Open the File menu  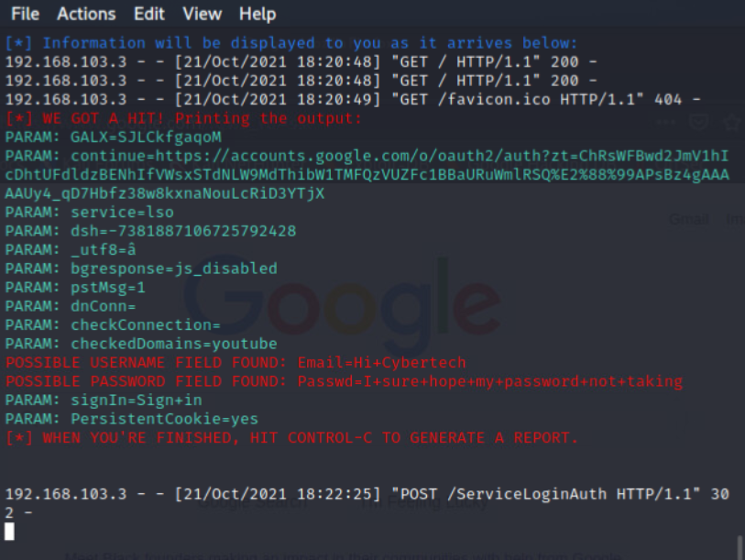[x=25, y=14]
